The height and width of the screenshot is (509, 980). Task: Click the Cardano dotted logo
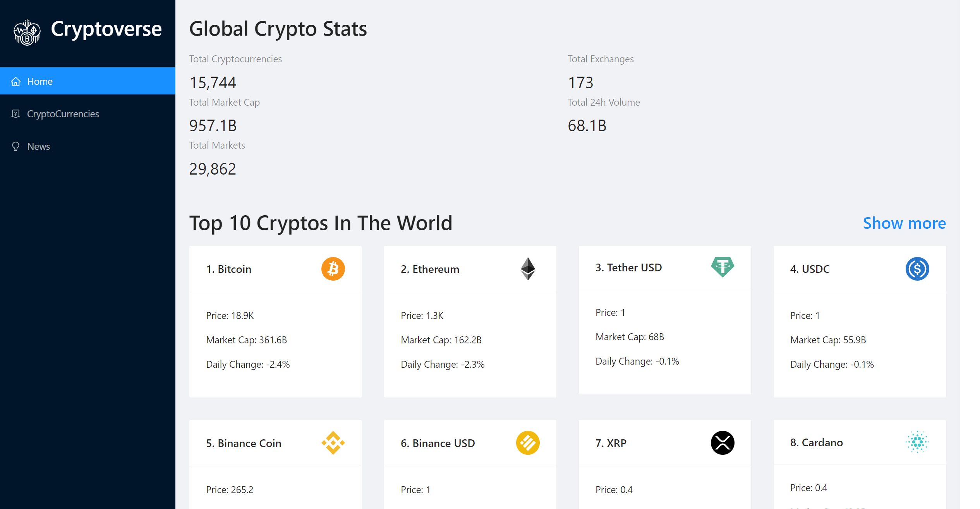pos(917,442)
